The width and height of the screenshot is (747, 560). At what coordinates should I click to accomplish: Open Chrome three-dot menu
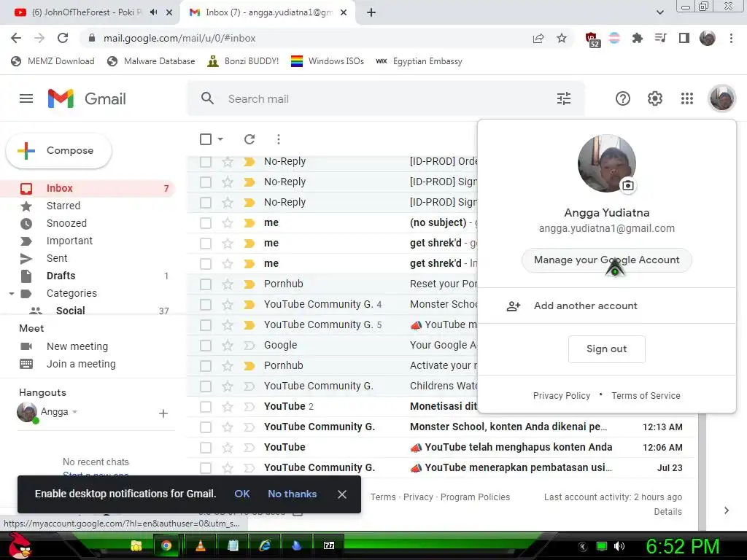pos(731,38)
